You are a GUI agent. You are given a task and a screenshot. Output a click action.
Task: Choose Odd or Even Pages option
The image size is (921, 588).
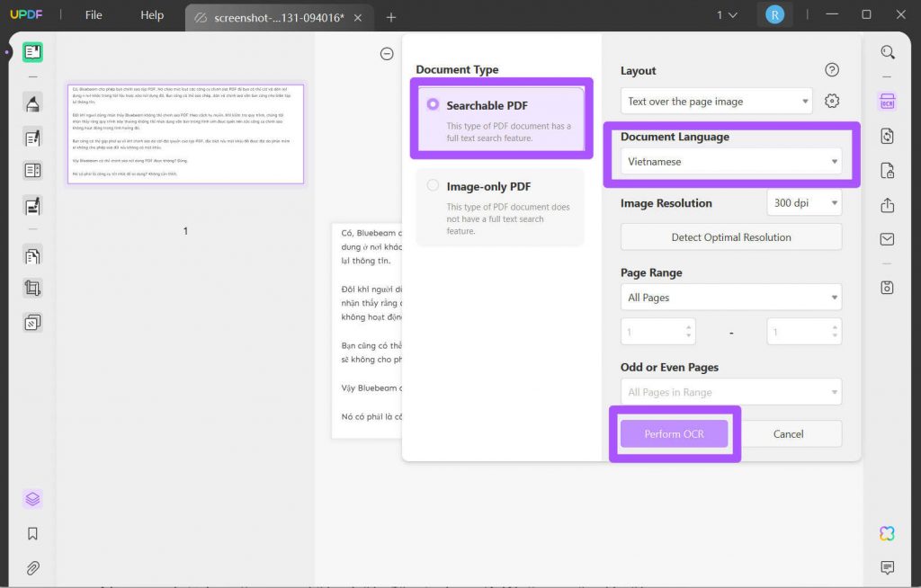[730, 391]
